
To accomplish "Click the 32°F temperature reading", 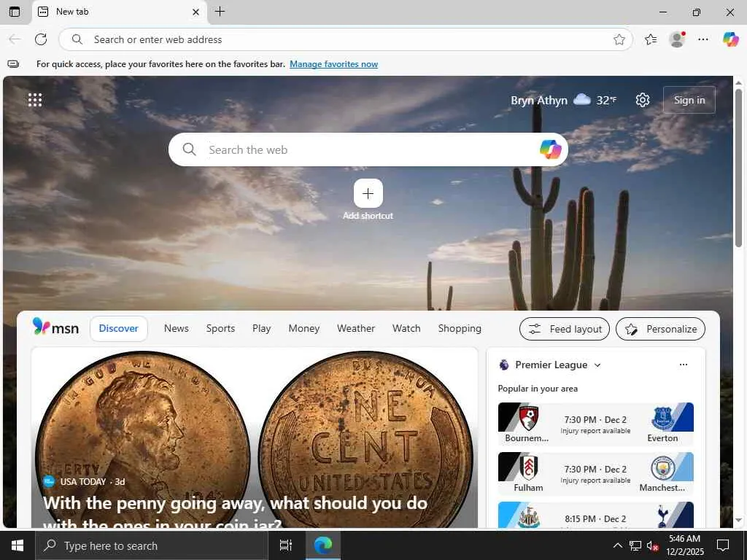I will coord(606,100).
